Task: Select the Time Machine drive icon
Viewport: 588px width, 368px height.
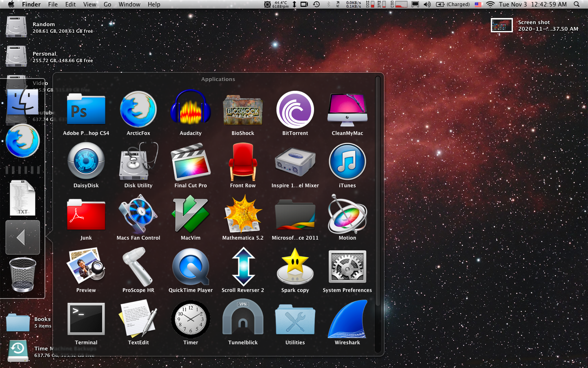Action: [18, 351]
